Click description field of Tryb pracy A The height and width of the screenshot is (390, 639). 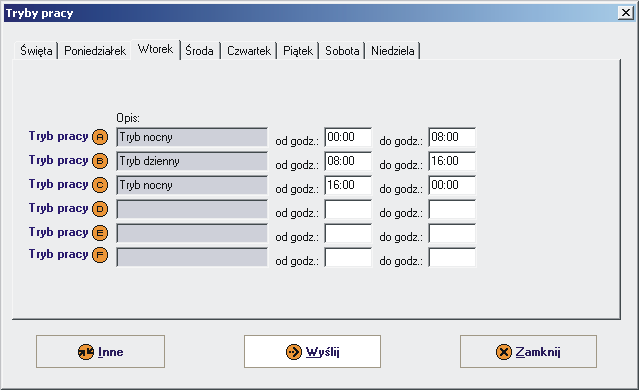coord(192,137)
